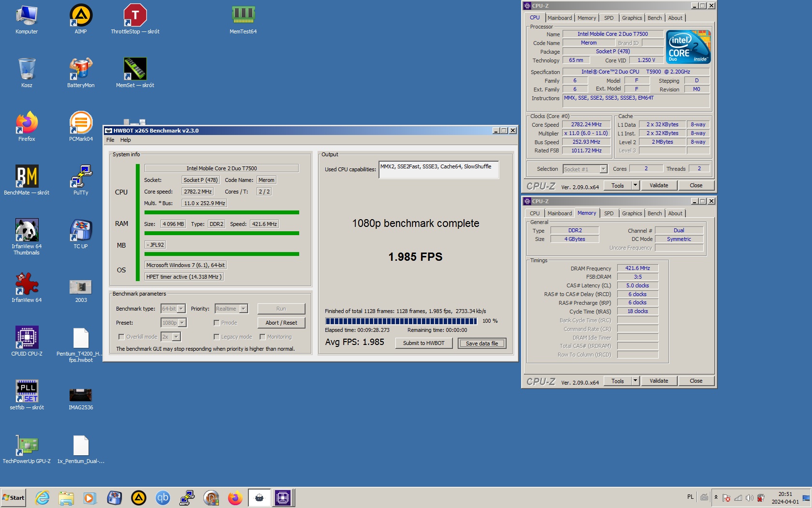Toggle Monitoring checkbox
Image resolution: width=812 pixels, height=508 pixels.
[x=262, y=337]
